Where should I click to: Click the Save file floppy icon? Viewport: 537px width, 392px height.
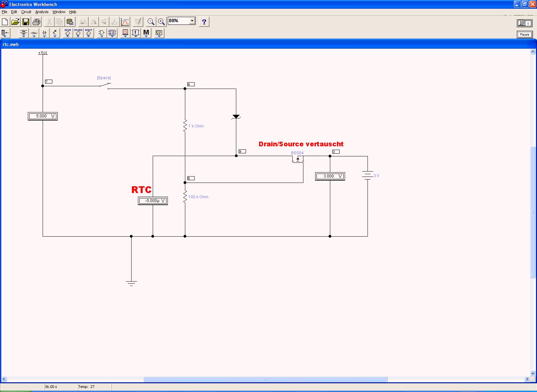point(26,22)
